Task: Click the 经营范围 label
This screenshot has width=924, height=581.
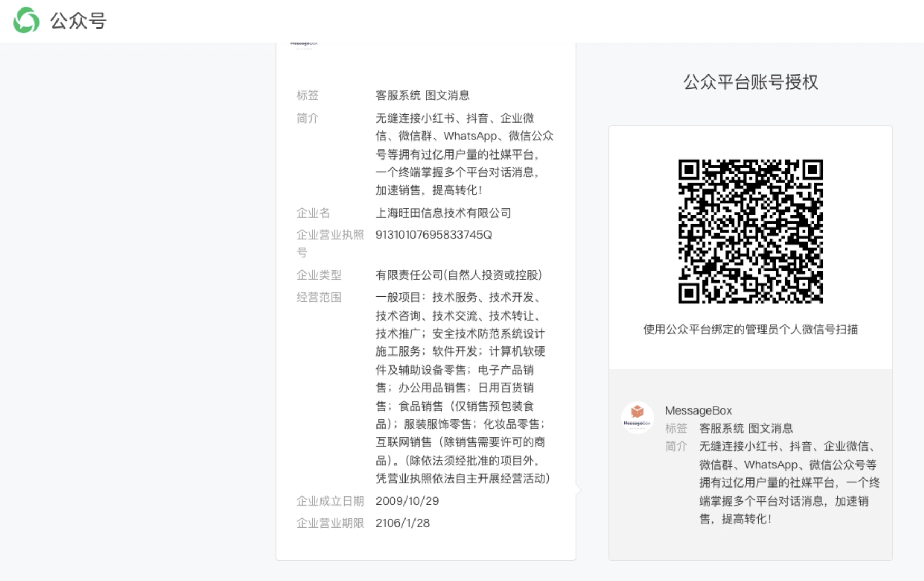Action: click(318, 297)
